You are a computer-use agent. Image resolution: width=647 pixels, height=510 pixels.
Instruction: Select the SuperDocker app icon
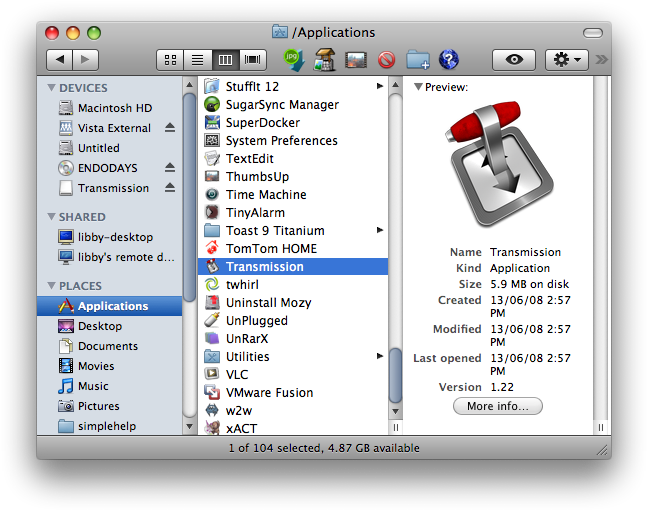pos(212,122)
